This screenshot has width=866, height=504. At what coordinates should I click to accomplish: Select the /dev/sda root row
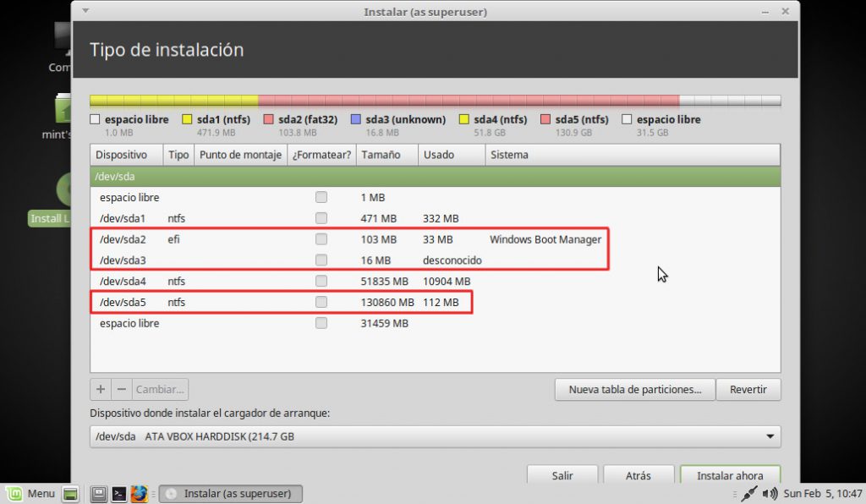click(x=435, y=177)
